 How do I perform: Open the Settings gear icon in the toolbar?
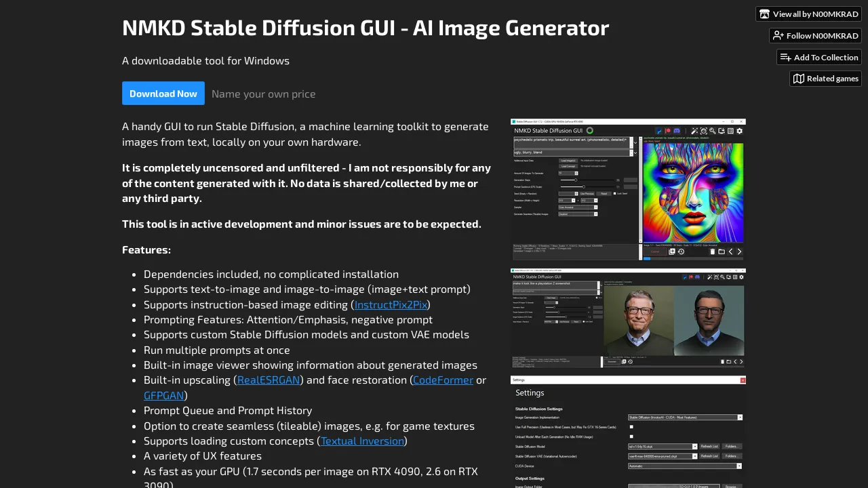739,131
